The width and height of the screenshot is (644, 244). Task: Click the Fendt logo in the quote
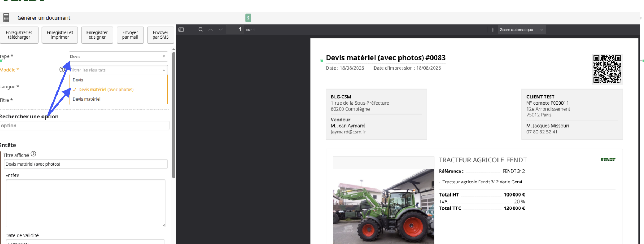[608, 159]
